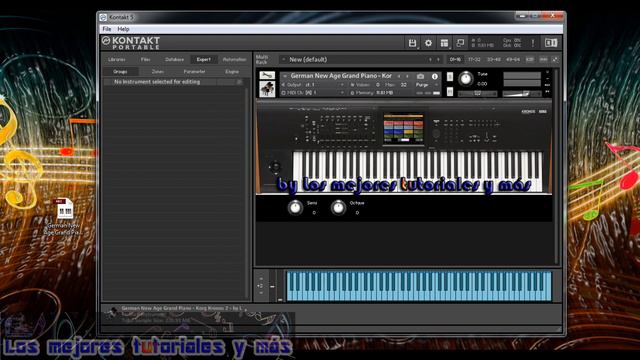Click the Kontakt 5 title bar app icon
Screen dimensions: 640x360
click(103, 17)
